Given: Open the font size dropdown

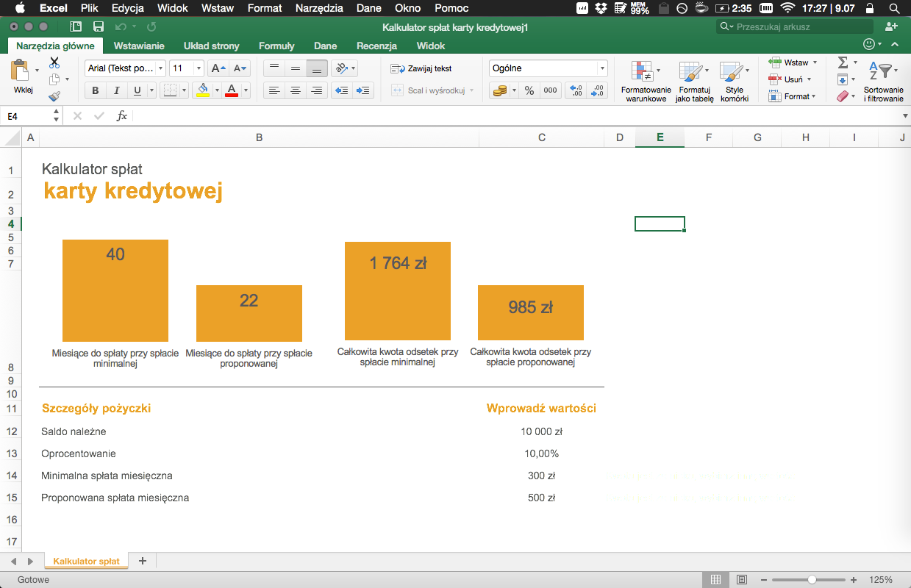Looking at the screenshot, I should 199,68.
